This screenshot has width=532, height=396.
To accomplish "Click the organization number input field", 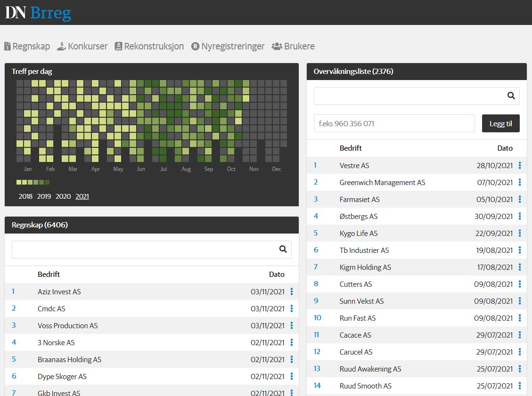I will (x=394, y=123).
